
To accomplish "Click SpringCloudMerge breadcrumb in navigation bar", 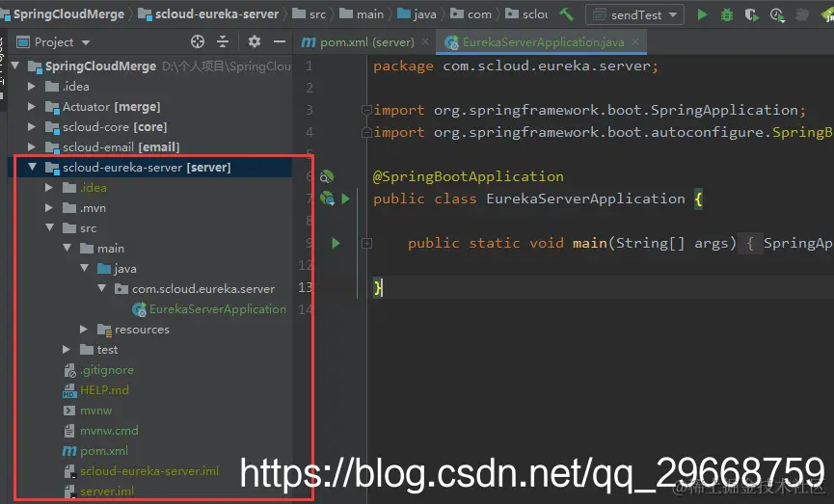I will [x=68, y=14].
